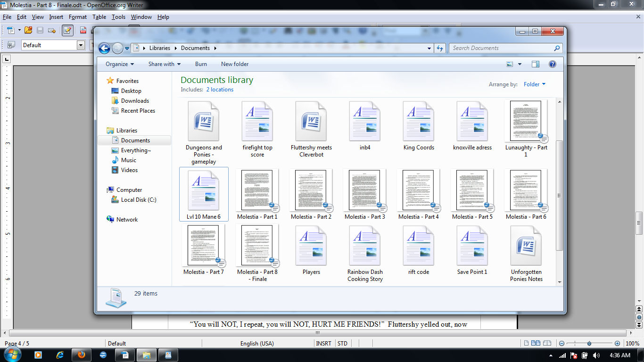Open the New document dropdown arrow in Writer

(x=19, y=31)
